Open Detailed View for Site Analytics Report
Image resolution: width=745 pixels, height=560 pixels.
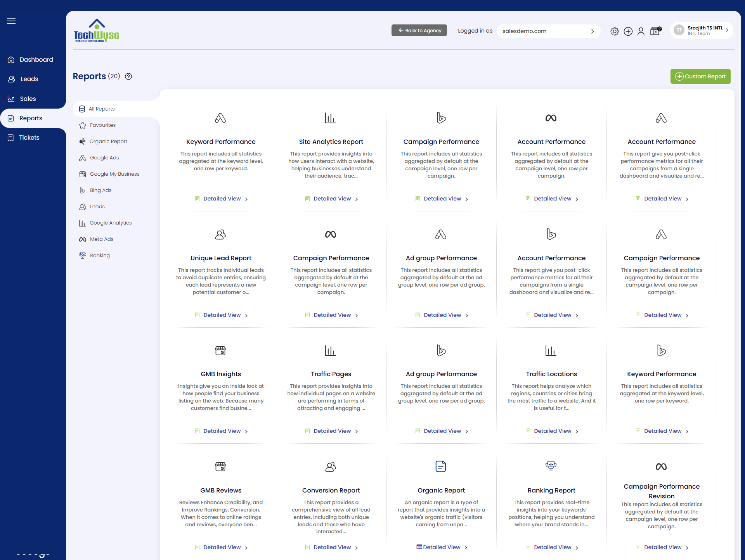[332, 199]
